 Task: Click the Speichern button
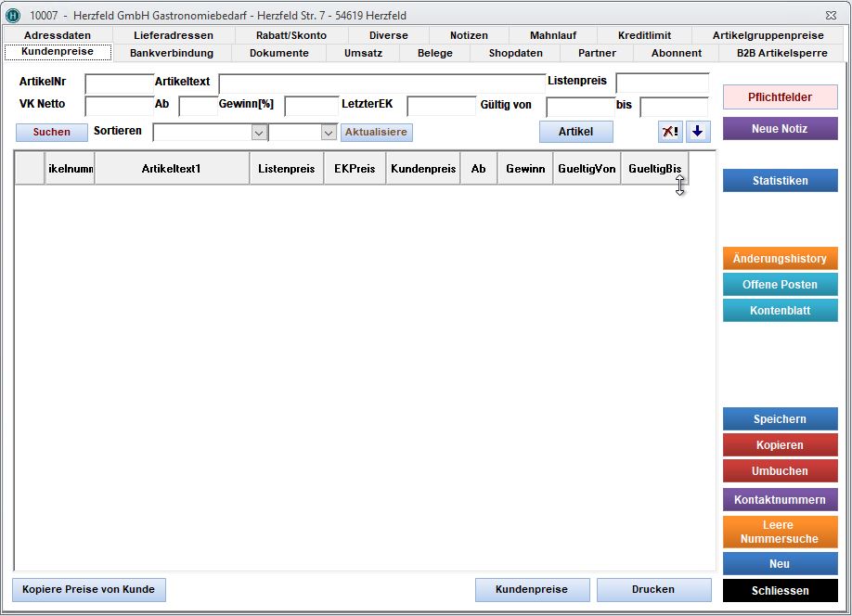[780, 419]
